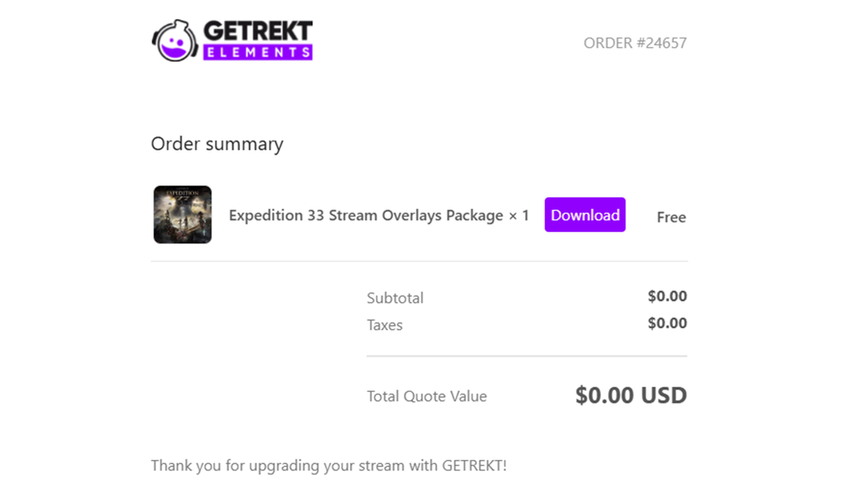
Task: Click the Order summary heading
Action: coord(217,144)
